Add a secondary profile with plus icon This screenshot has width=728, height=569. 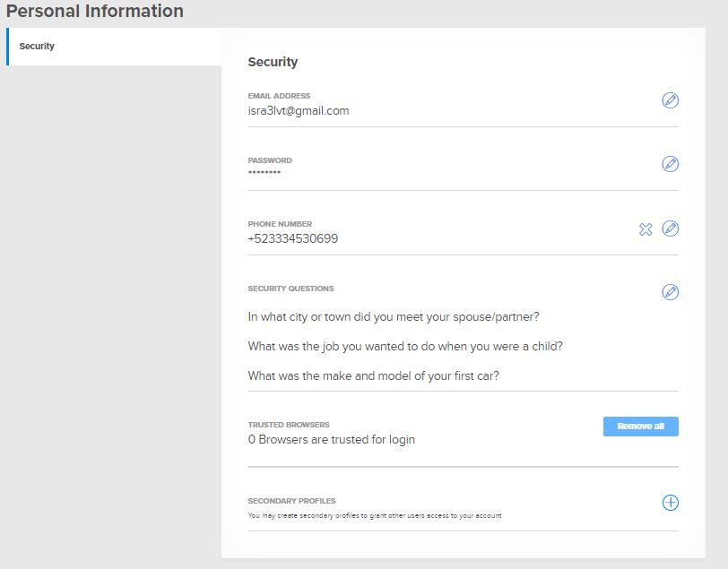click(670, 503)
